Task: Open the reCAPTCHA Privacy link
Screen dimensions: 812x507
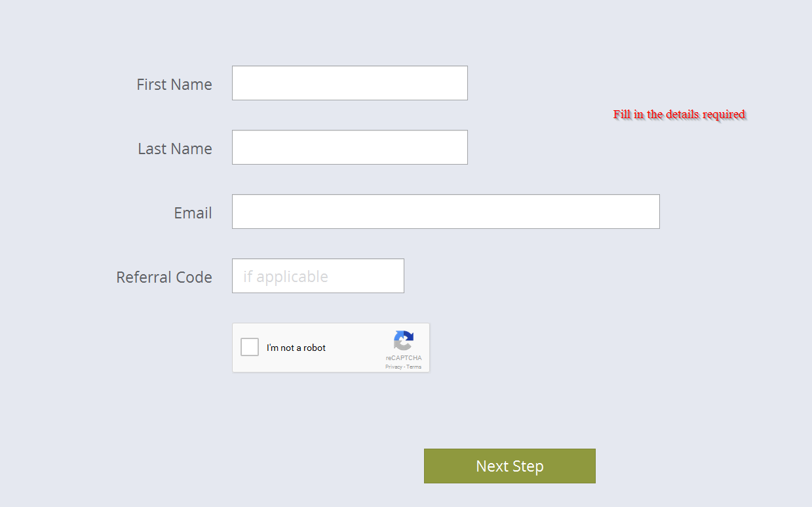Action: click(x=393, y=367)
